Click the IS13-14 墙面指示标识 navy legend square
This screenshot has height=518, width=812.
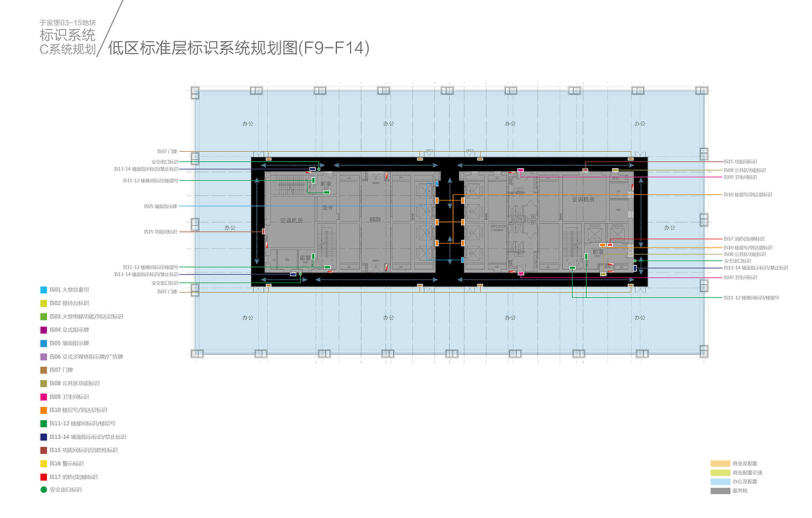[x=43, y=437]
